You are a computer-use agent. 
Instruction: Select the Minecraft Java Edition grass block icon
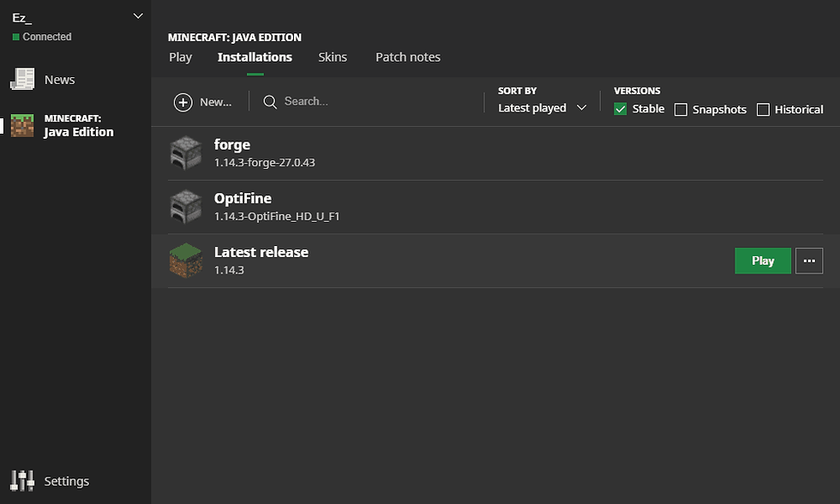pyautogui.click(x=22, y=125)
